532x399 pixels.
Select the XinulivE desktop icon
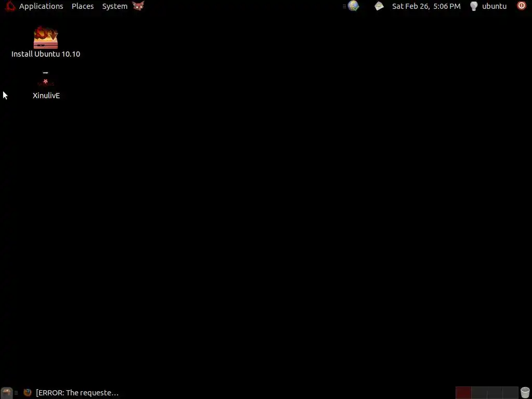click(x=46, y=79)
